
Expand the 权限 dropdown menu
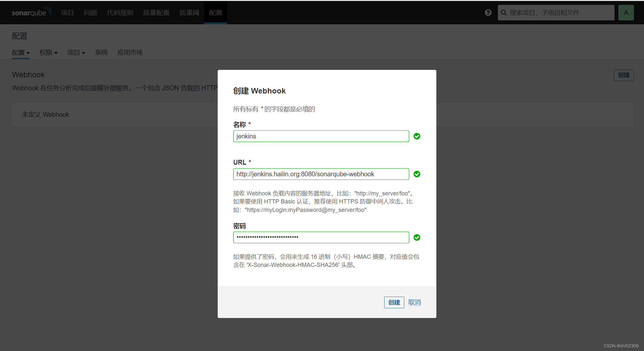click(x=48, y=52)
